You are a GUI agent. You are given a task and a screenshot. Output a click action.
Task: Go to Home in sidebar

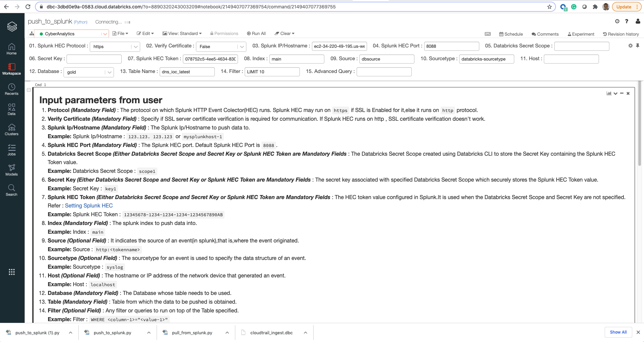(12, 49)
